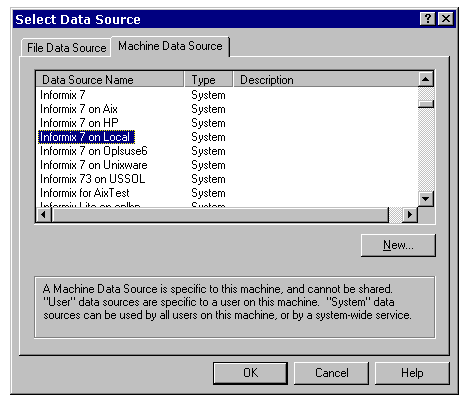Click the question-mark help icon in title bar
This screenshot has height=404, width=467.
pos(428,19)
